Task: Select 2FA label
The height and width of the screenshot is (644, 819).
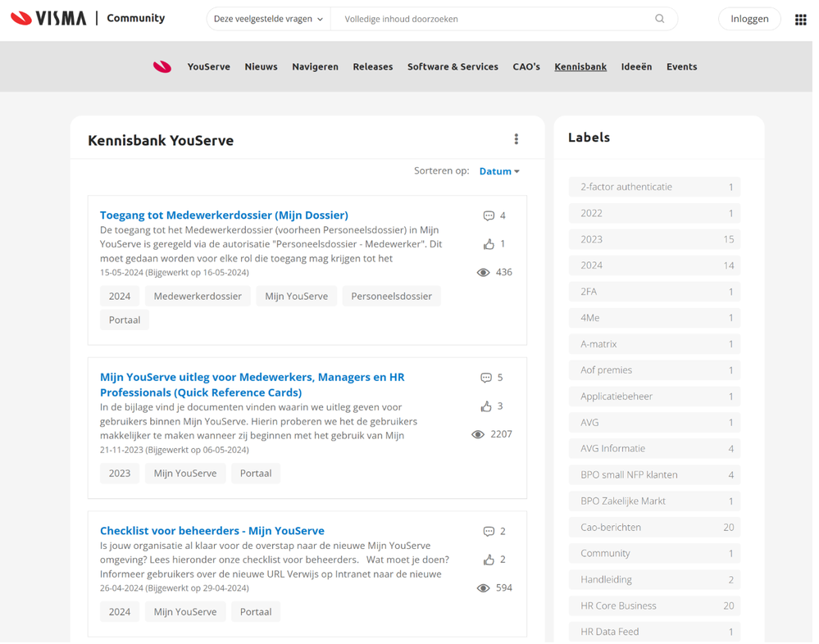Action: pyautogui.click(x=654, y=292)
